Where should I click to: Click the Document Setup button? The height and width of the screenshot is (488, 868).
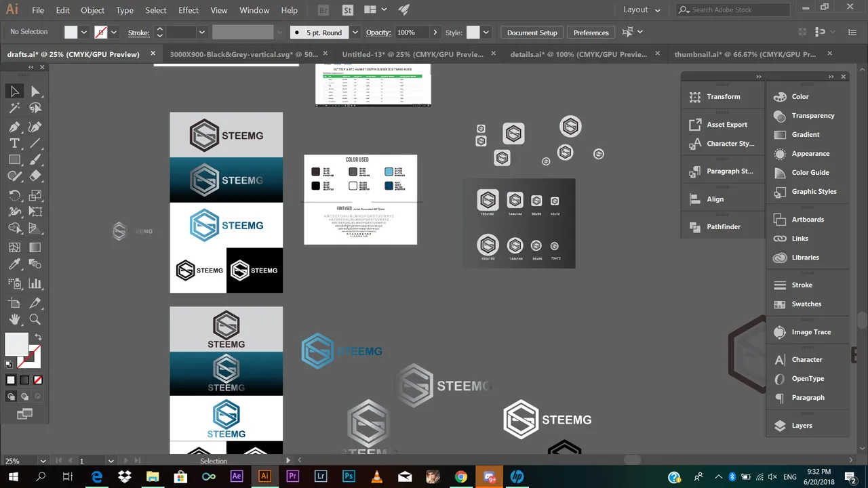[532, 33]
